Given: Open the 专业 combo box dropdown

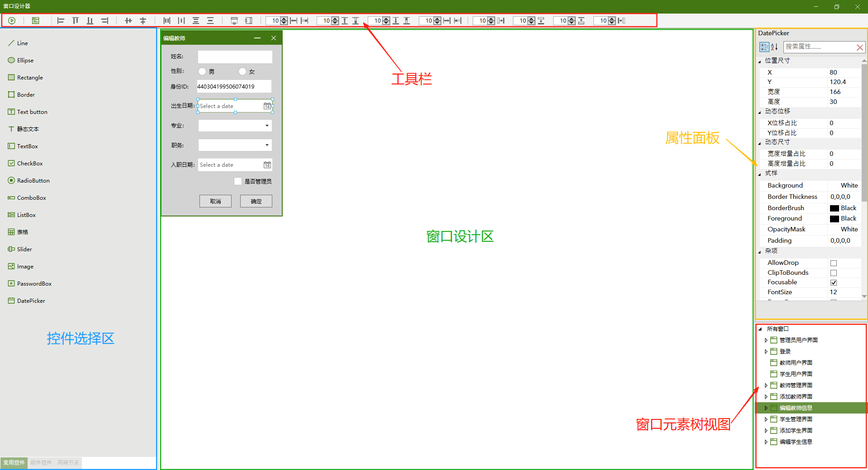Looking at the screenshot, I should (x=267, y=126).
